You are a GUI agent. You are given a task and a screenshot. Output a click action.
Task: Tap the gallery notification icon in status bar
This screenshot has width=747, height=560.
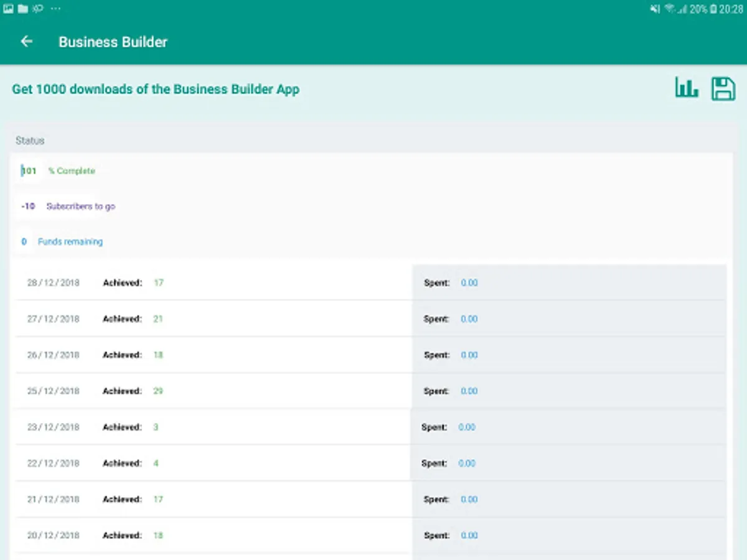[9, 8]
